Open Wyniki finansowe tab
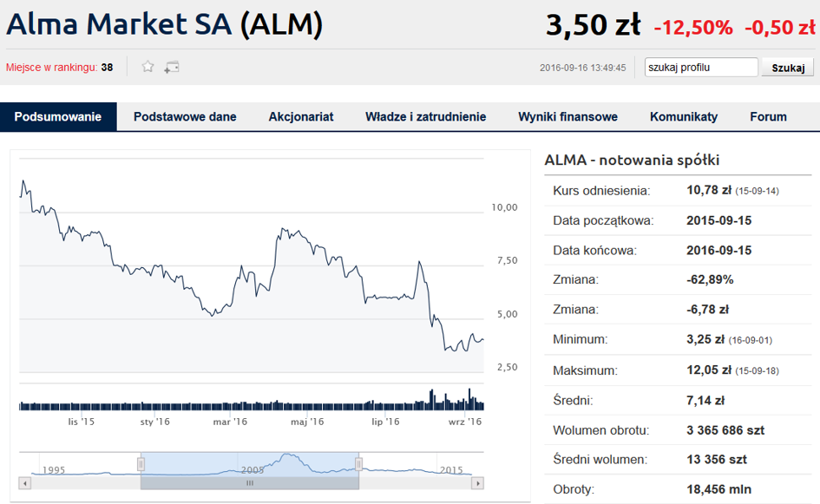Screen dimensions: 820x504 [x=567, y=117]
